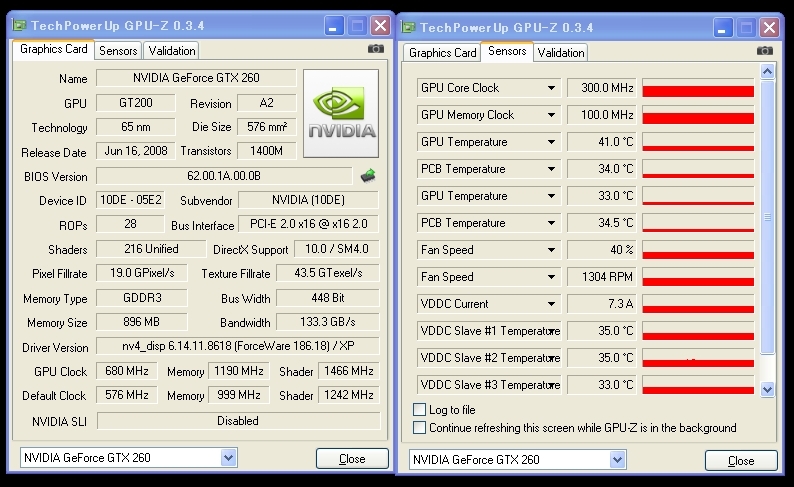The image size is (794, 487).
Task: Close right GPU-Z window with X button
Action: (770, 27)
